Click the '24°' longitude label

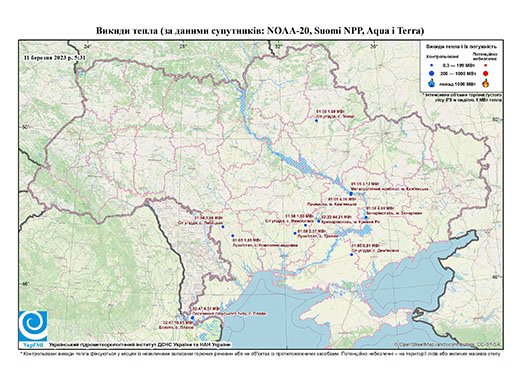point(87,47)
